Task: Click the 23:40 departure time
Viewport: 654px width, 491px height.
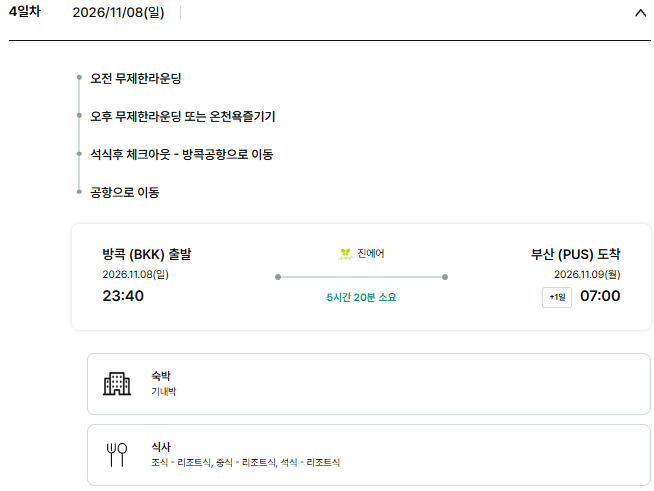Action: pos(123,296)
